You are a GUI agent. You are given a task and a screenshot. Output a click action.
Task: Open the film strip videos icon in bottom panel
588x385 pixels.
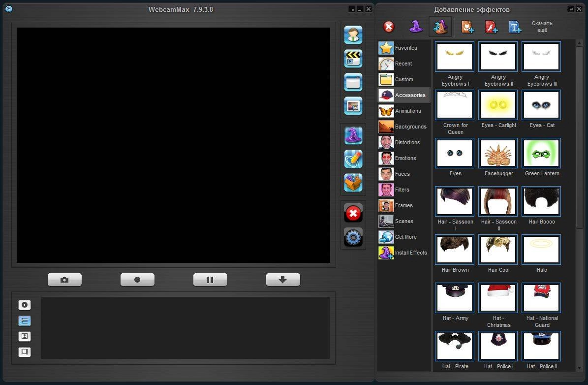click(x=25, y=352)
